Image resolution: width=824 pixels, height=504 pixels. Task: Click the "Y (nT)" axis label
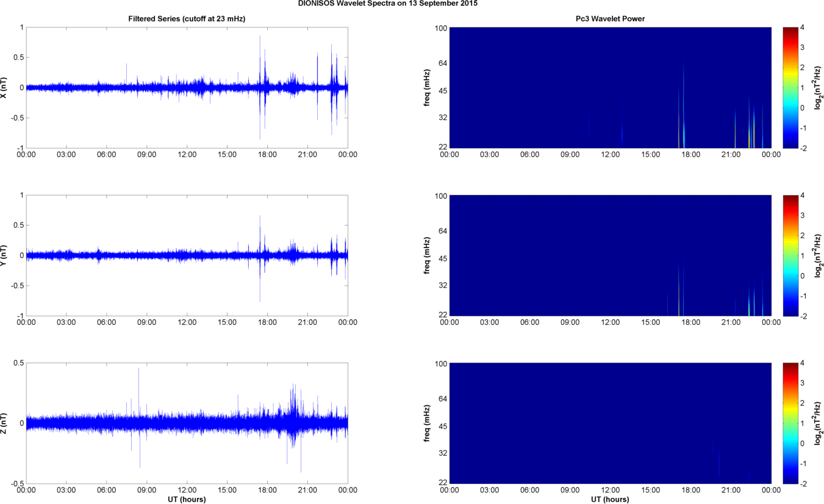pyautogui.click(x=4, y=255)
